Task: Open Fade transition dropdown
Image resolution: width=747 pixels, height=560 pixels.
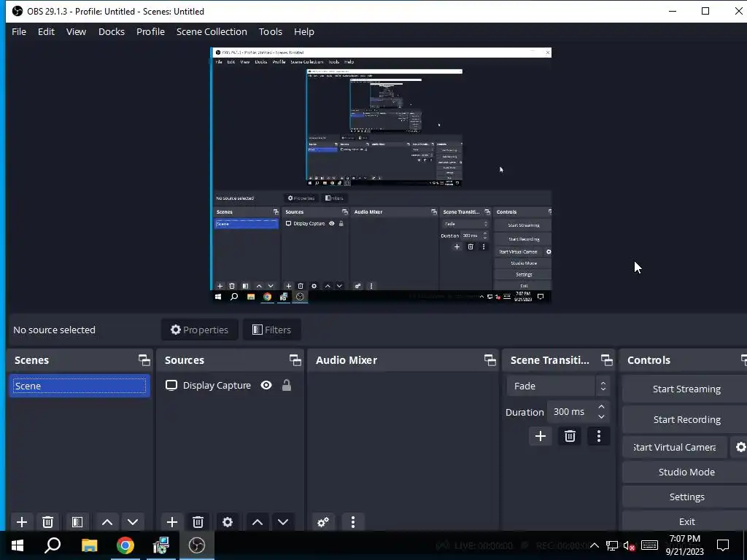Action: click(557, 386)
